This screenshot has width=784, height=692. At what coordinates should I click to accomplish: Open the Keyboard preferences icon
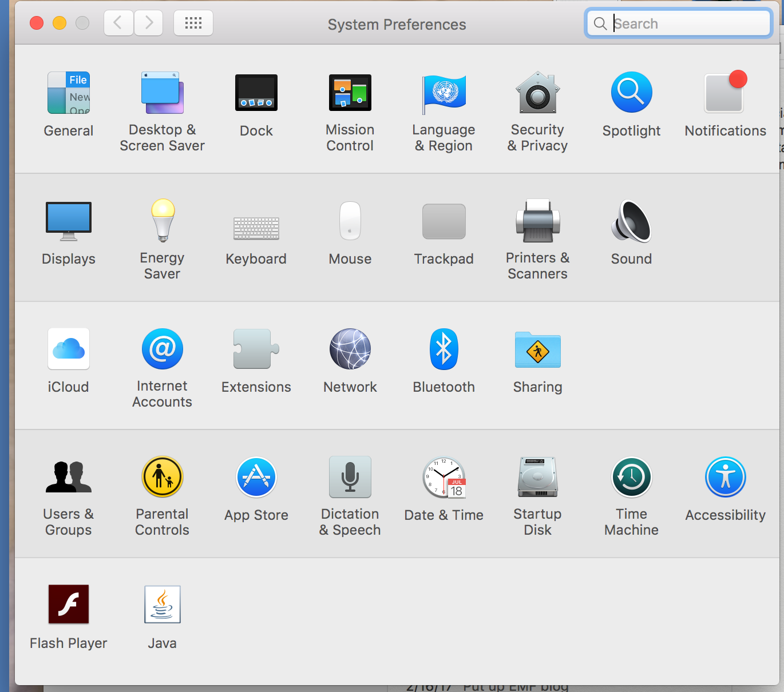(x=256, y=228)
